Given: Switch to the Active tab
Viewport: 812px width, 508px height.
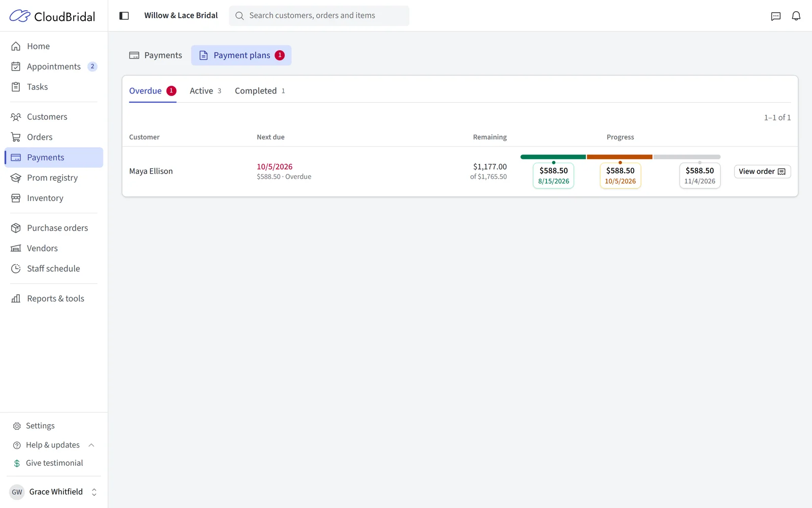Looking at the screenshot, I should point(206,91).
